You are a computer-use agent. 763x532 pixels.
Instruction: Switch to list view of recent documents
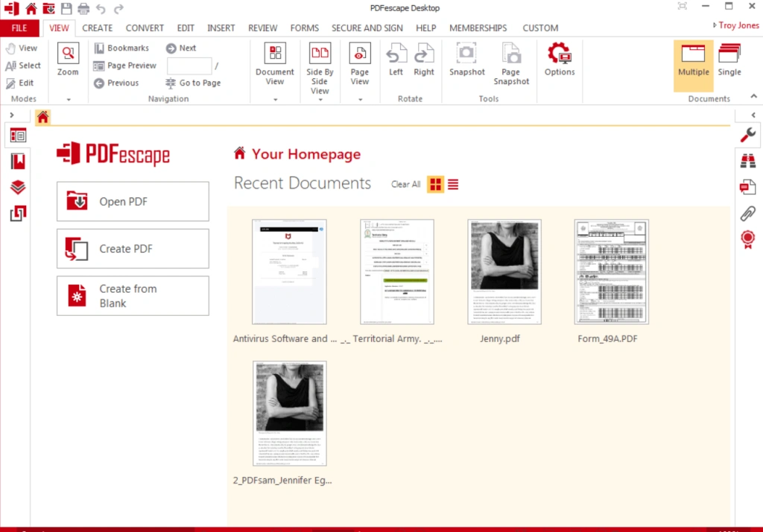point(453,185)
